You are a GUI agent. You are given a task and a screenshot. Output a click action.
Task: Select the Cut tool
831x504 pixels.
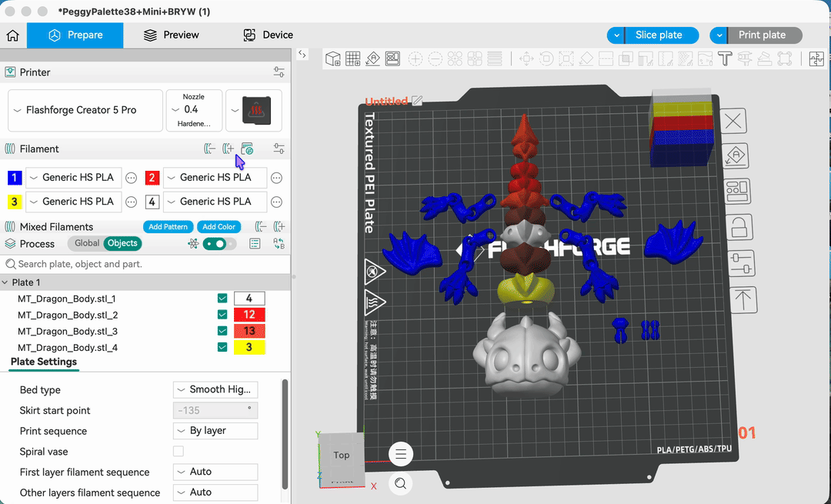tap(606, 58)
